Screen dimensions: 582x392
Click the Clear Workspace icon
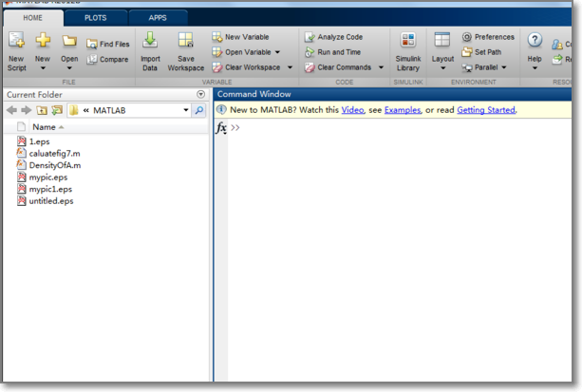216,67
